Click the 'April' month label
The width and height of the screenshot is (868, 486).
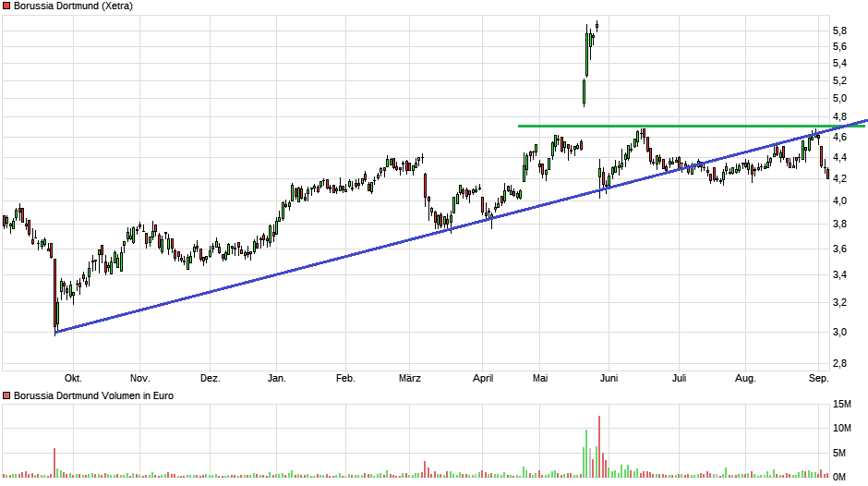coord(483,379)
